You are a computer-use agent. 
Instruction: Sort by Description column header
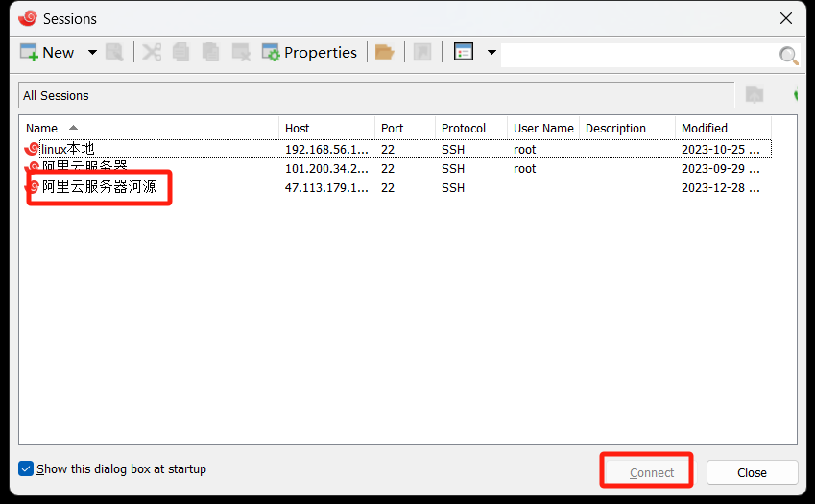pyautogui.click(x=628, y=128)
